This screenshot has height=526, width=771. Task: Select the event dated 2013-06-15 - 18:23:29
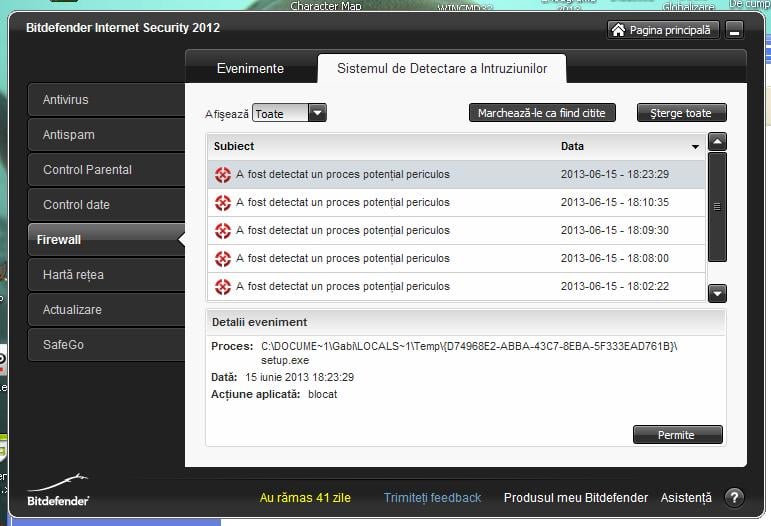tap(456, 175)
